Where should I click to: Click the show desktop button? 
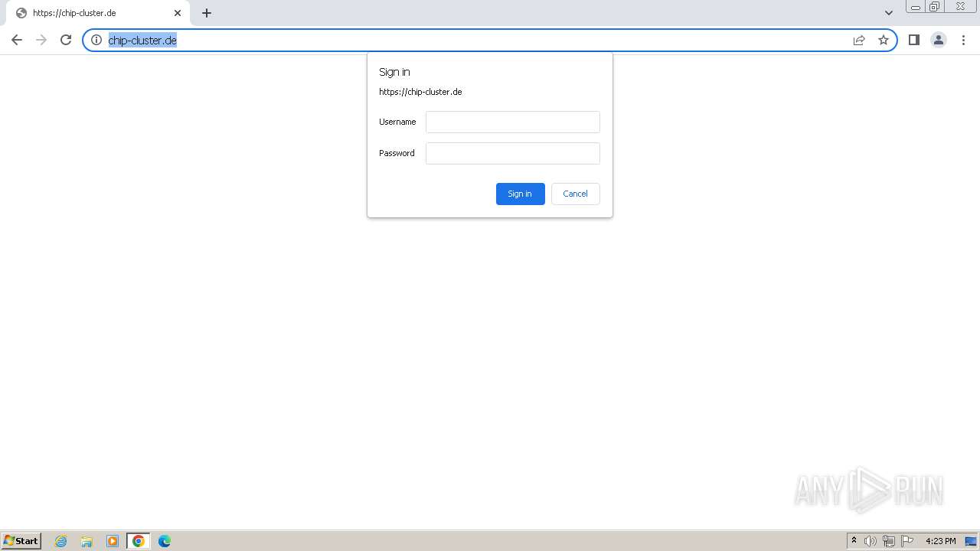tap(971, 541)
